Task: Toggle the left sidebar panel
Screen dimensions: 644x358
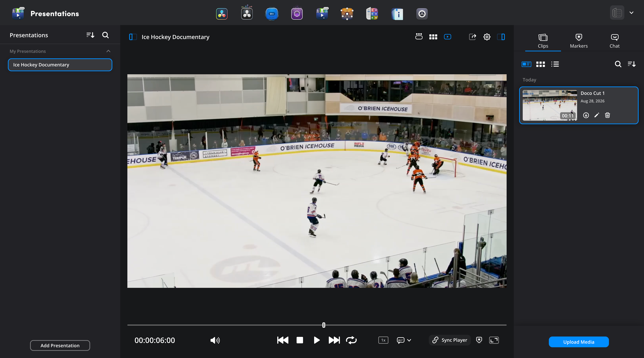Action: pyautogui.click(x=133, y=37)
